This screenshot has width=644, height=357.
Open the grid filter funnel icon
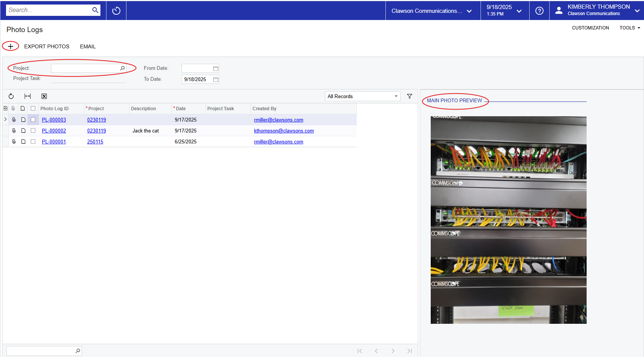(410, 96)
